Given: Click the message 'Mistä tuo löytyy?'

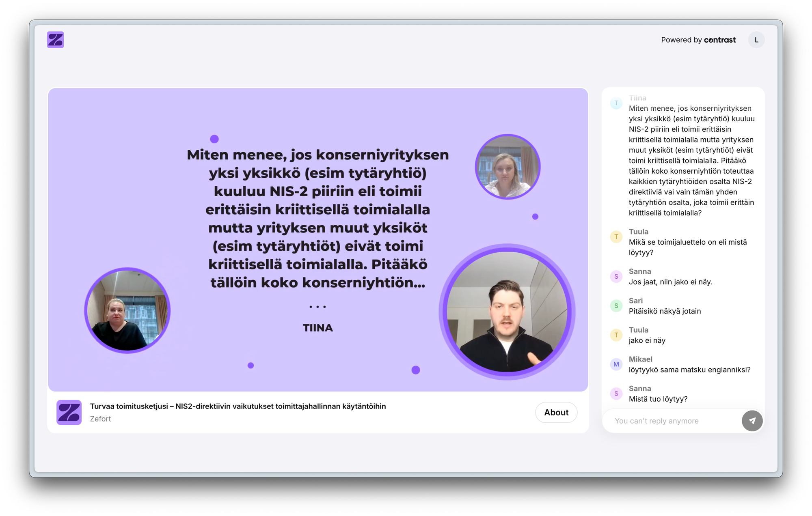Looking at the screenshot, I should point(658,399).
